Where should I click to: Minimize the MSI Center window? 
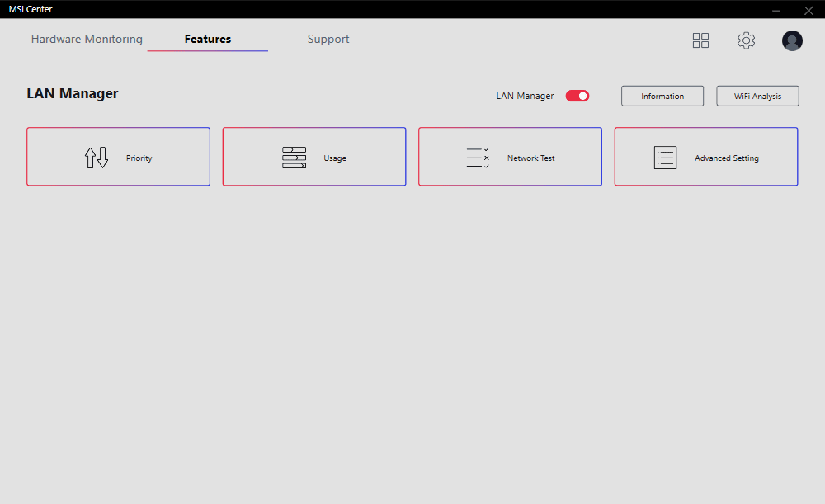point(776,10)
